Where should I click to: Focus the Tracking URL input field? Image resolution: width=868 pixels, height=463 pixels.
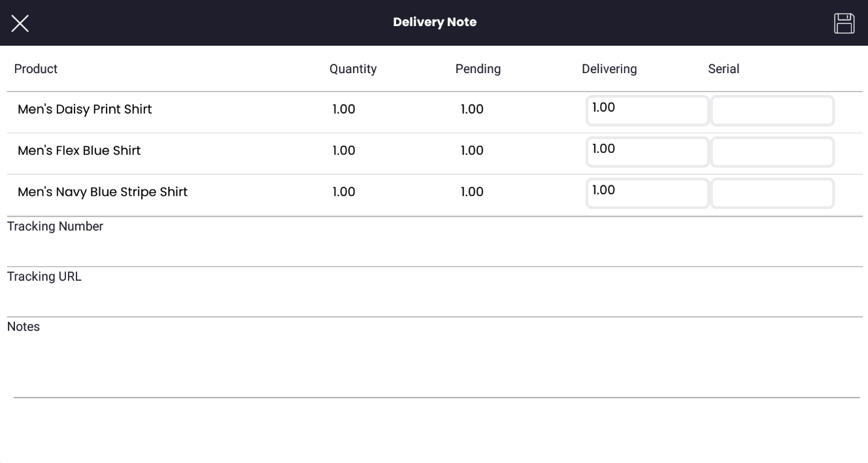click(x=434, y=301)
